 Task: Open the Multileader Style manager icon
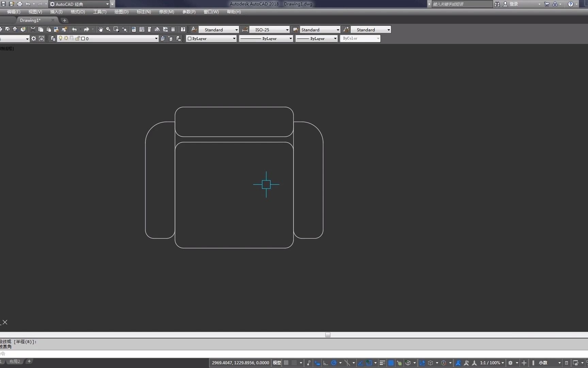click(346, 29)
